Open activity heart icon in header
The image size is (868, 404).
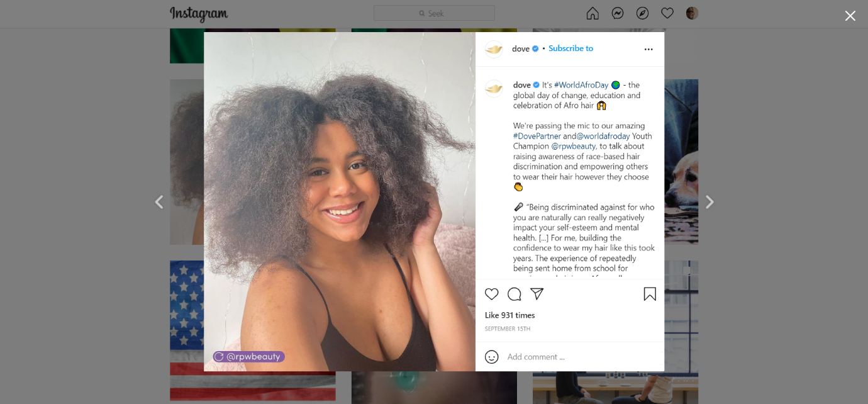(667, 13)
